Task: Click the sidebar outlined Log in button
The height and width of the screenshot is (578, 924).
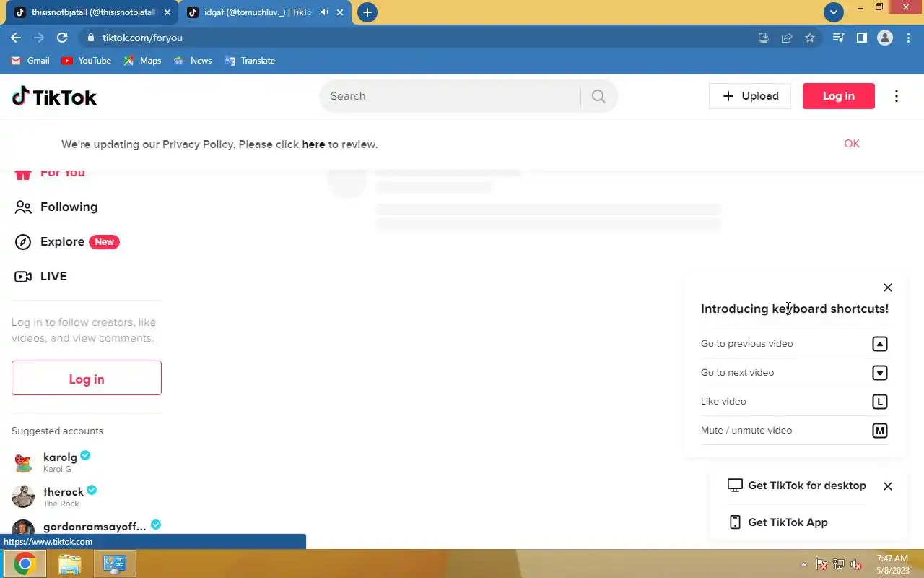Action: pyautogui.click(x=87, y=379)
